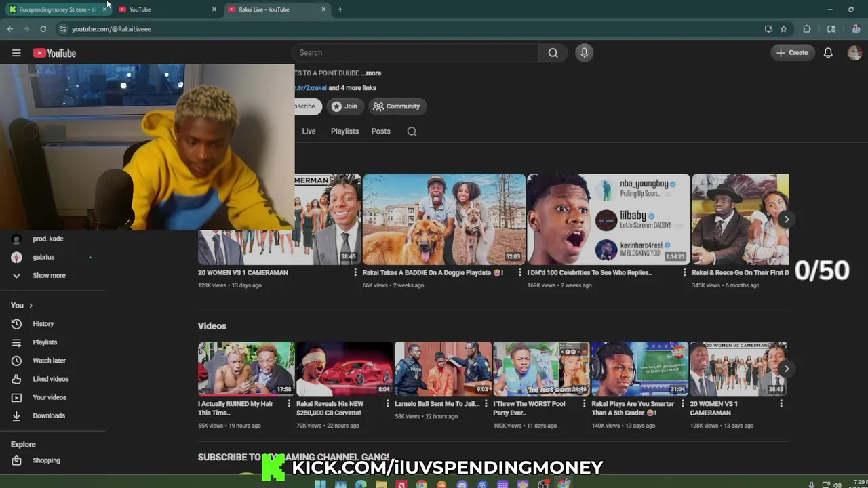
Task: Switch to the Live channel tab
Action: pos(309,131)
